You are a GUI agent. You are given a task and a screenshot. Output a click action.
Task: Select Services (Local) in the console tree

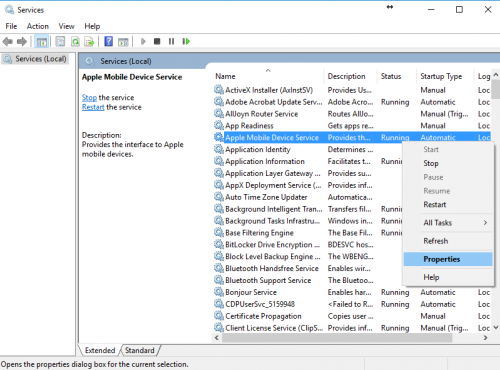coord(35,59)
